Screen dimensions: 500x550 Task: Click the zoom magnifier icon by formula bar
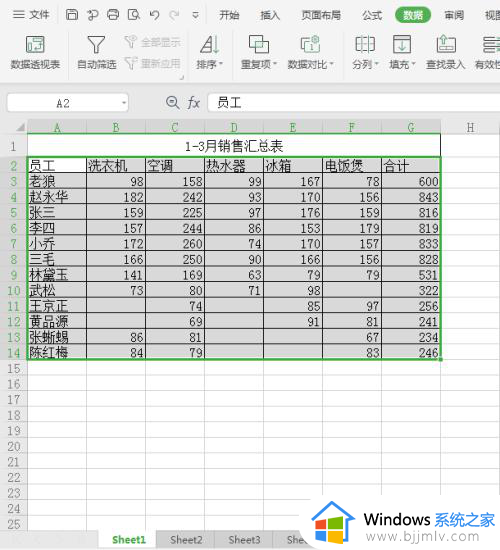[172, 103]
